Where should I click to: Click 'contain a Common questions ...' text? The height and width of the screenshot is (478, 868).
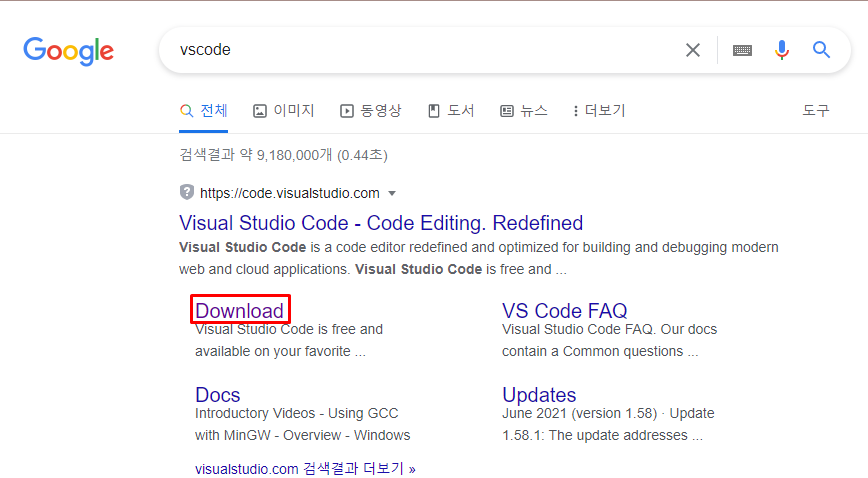pos(600,351)
